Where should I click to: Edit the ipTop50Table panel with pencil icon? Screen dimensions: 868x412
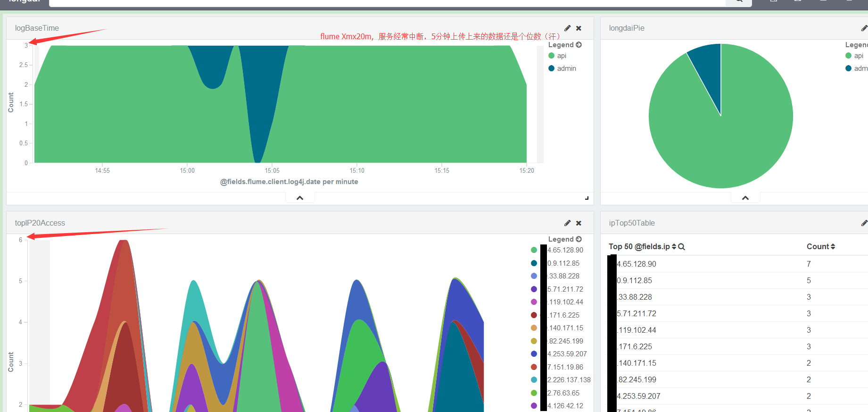pyautogui.click(x=865, y=223)
